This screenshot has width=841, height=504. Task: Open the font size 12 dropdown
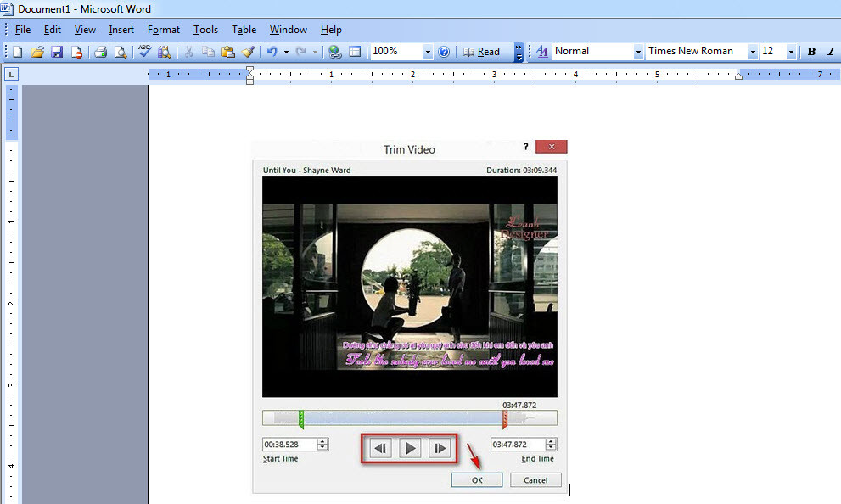pos(791,52)
